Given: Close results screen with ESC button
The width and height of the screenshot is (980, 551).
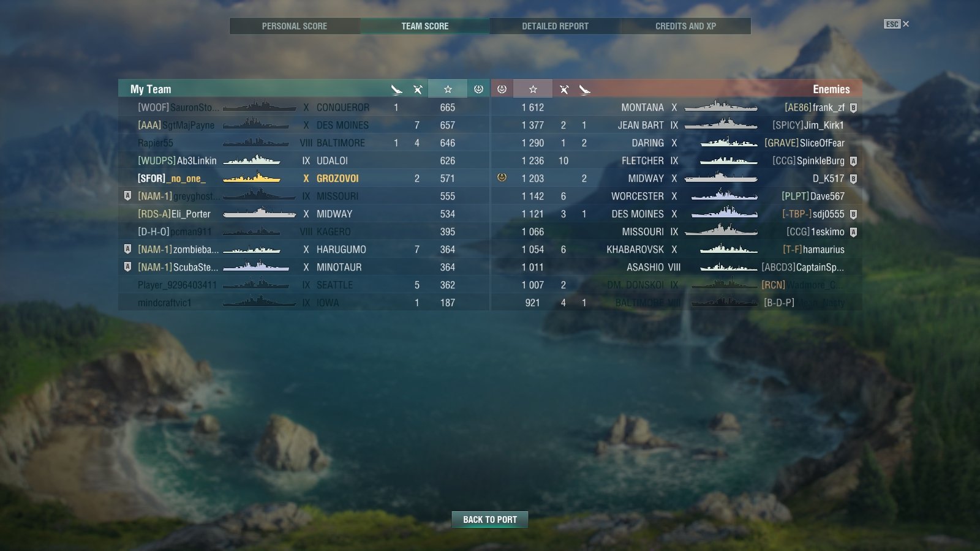Looking at the screenshot, I should click(x=896, y=24).
